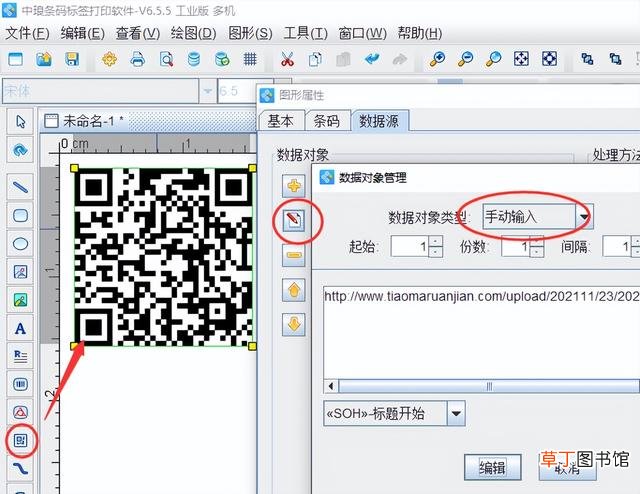This screenshot has width=640, height=494.
Task: Open the 编辑(E) menu
Action: point(83,33)
